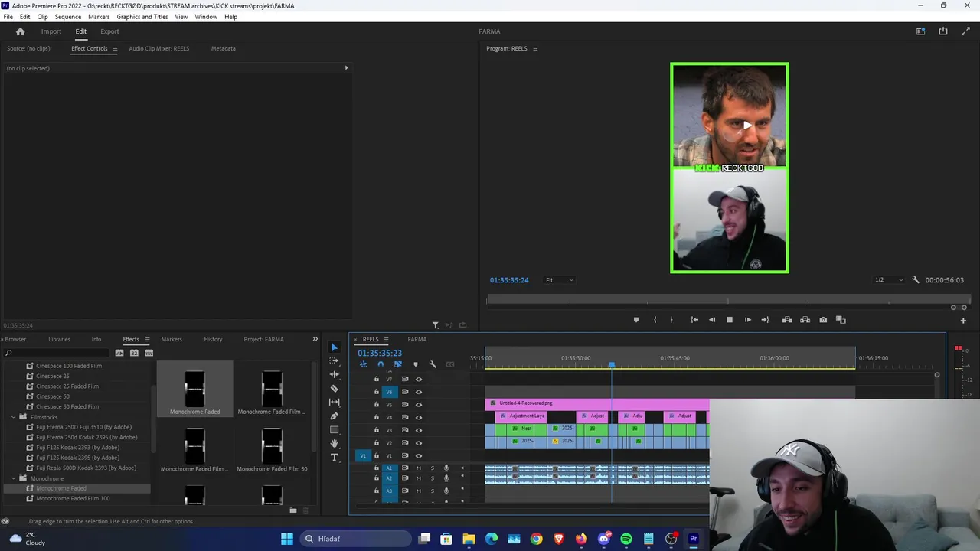Toggle Snap in timeline
This screenshot has width=980, height=551.
click(381, 364)
